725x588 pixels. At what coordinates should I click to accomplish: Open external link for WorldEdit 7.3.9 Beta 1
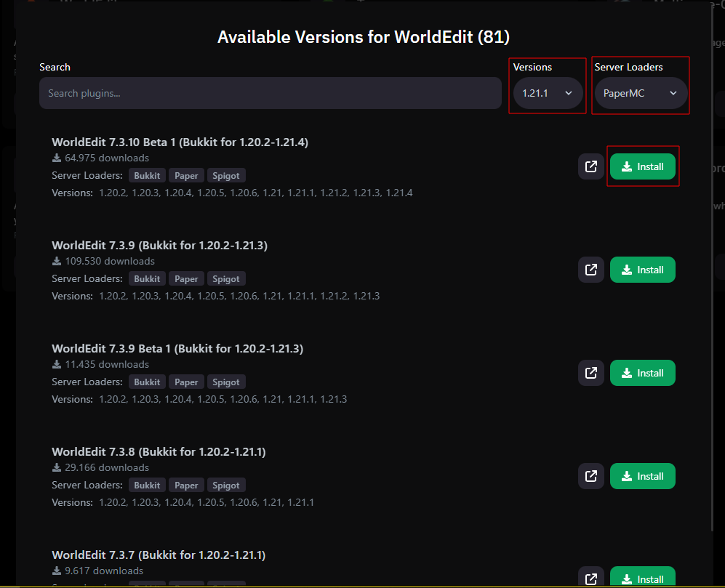coord(591,372)
